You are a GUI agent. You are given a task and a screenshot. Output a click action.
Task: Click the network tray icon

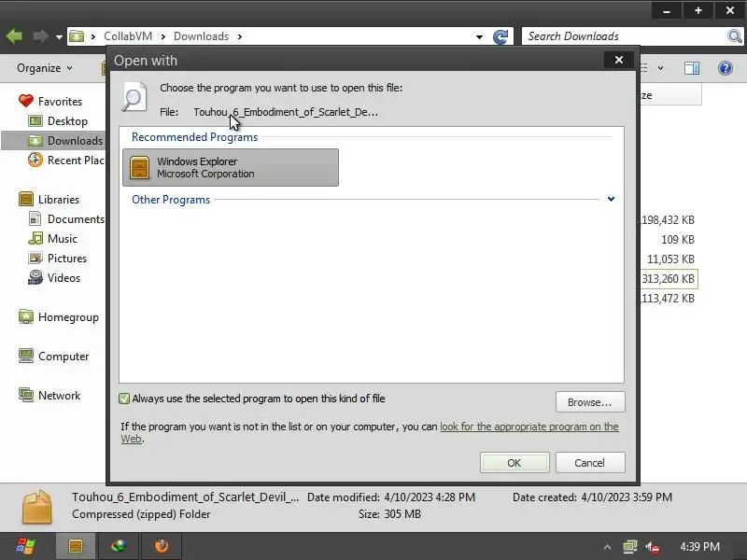pyautogui.click(x=629, y=547)
